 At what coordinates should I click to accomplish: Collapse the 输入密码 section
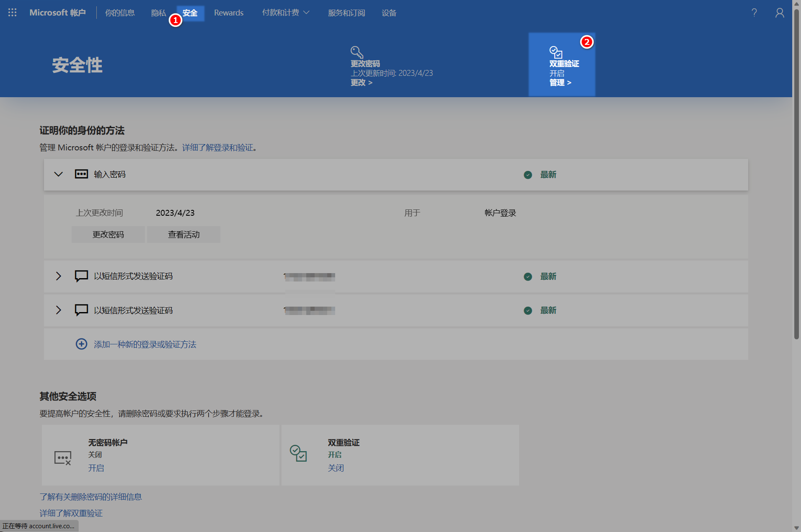pyautogui.click(x=59, y=174)
